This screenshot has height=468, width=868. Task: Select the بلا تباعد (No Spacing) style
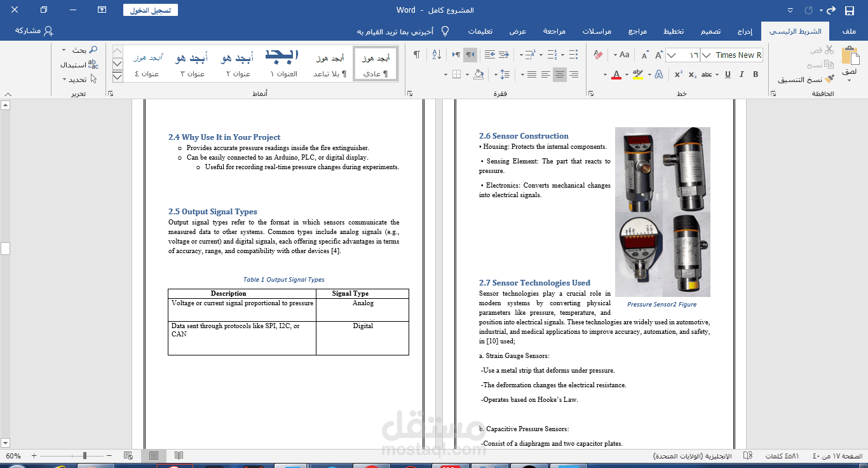coord(330,64)
